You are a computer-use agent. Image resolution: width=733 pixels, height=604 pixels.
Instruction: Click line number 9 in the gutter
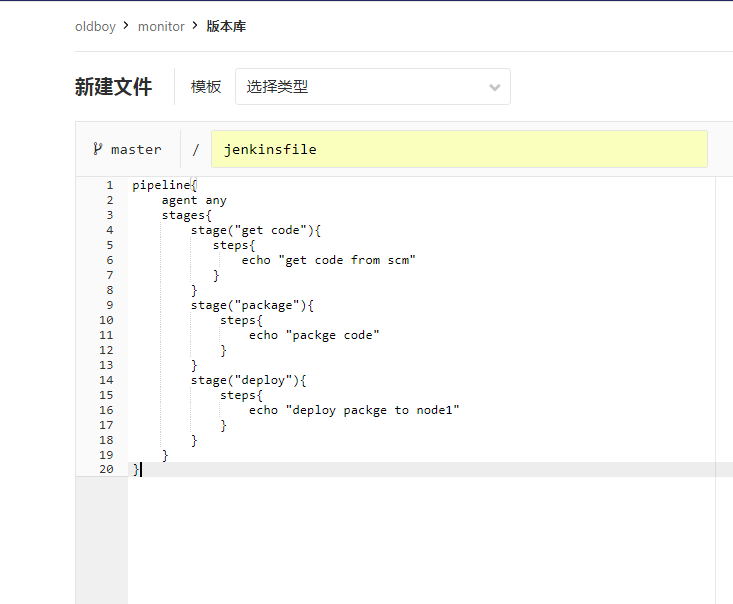coord(109,305)
